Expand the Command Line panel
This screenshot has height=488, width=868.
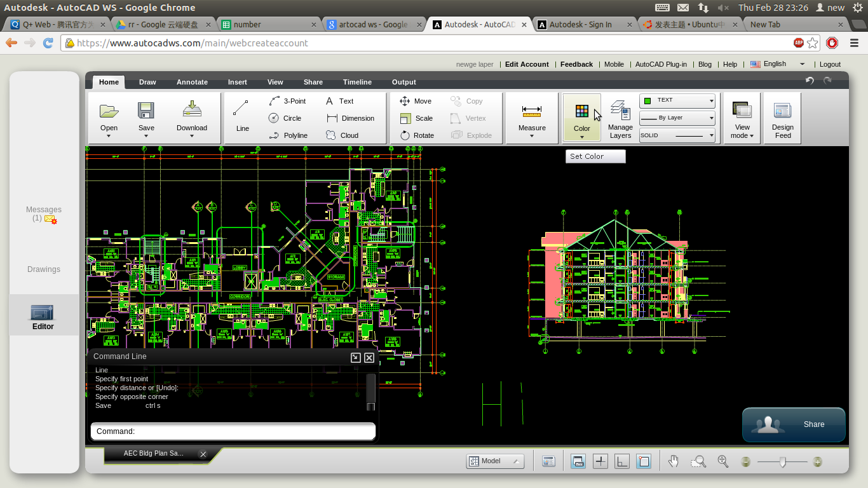pos(356,357)
